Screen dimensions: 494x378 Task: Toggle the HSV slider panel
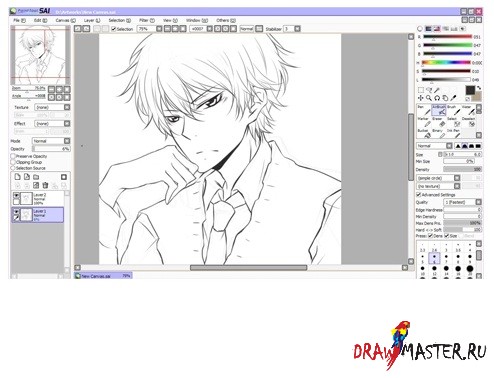437,29
